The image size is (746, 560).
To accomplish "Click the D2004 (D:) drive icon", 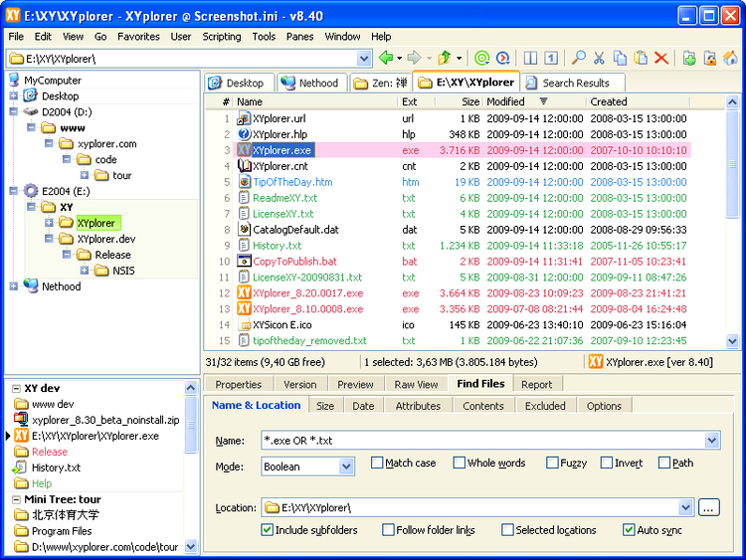I will pos(31,111).
